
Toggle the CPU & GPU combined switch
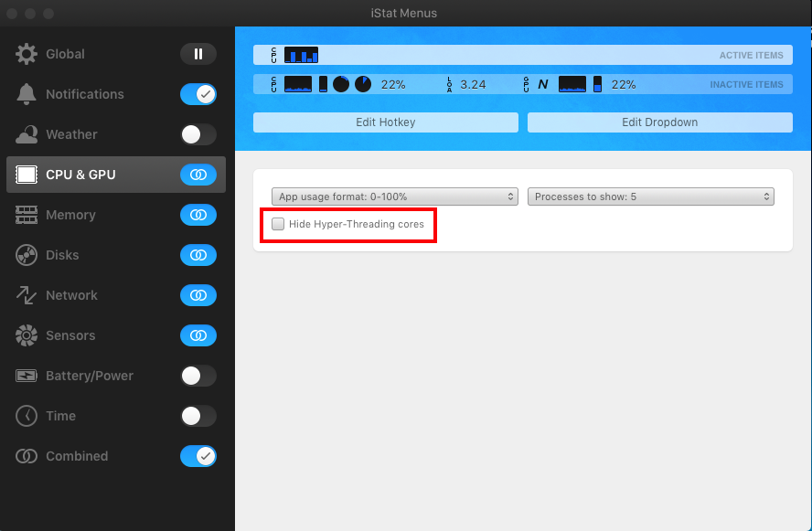pos(198,175)
